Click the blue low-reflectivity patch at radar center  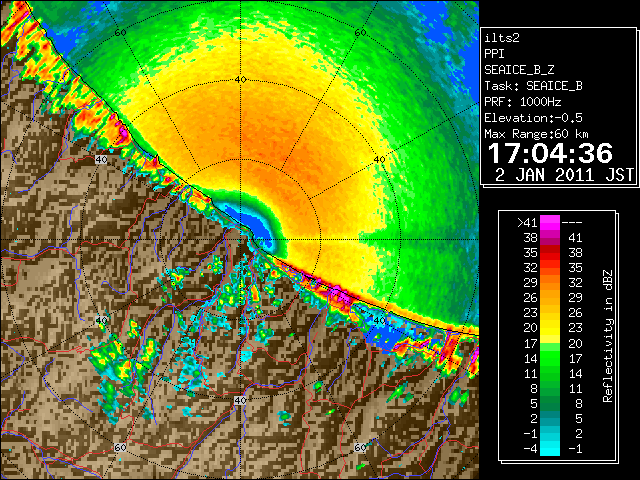click(254, 225)
